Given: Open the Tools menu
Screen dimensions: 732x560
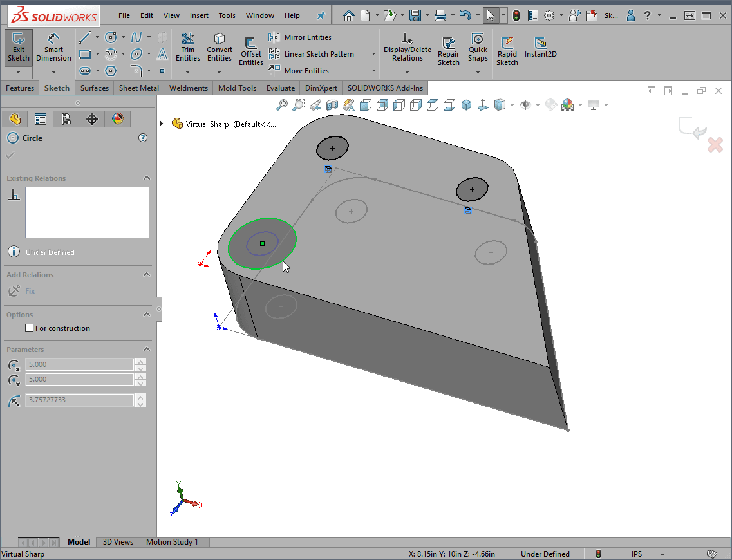Looking at the screenshot, I should tap(227, 15).
